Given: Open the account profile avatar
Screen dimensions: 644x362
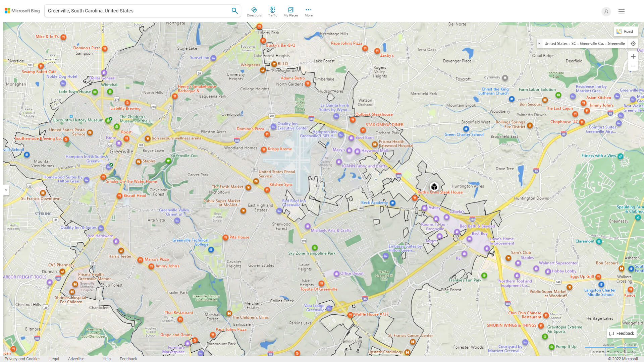Looking at the screenshot, I should point(606,11).
